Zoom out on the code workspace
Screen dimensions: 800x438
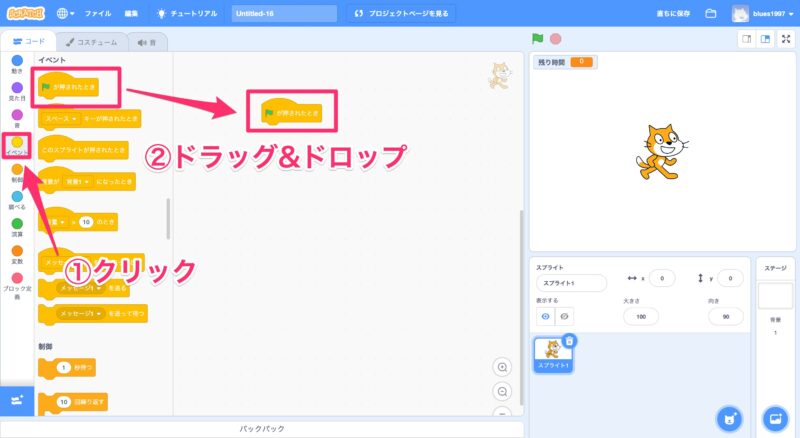[502, 391]
